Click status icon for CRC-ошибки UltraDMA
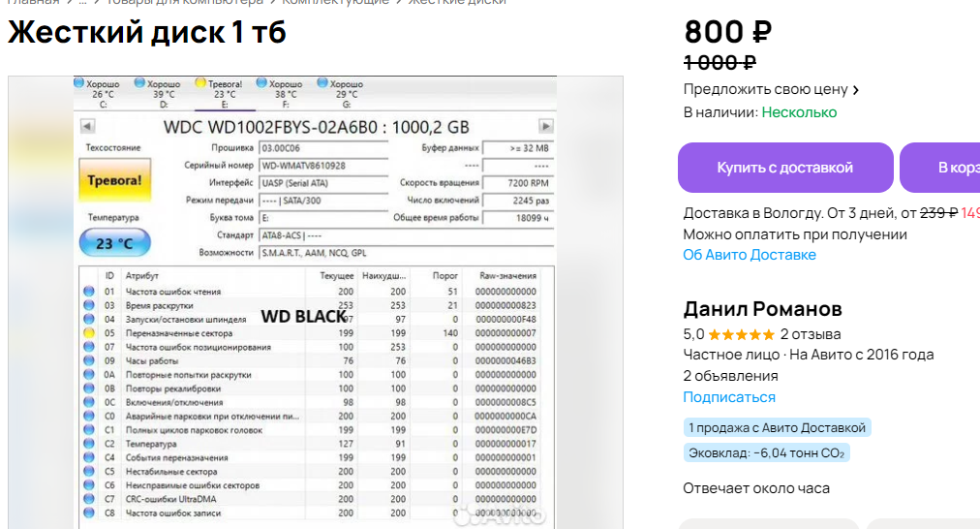Screen dimensions: 980x529 pos(89,499)
